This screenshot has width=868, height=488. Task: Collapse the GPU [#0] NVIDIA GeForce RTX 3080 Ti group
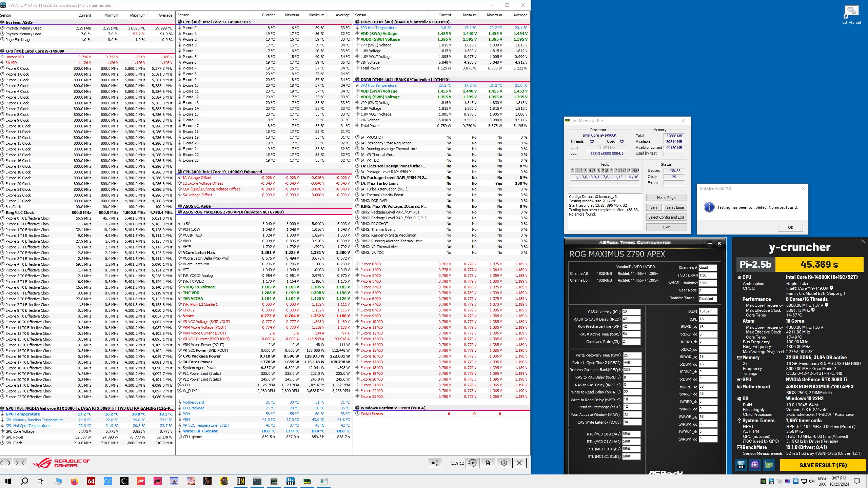87,408
